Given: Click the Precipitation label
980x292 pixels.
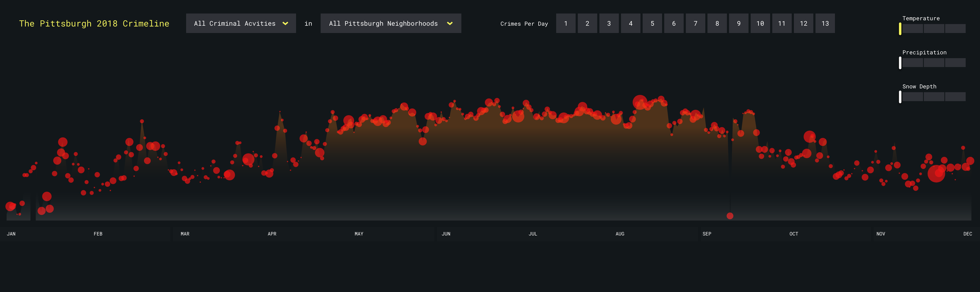Looking at the screenshot, I should [924, 53].
